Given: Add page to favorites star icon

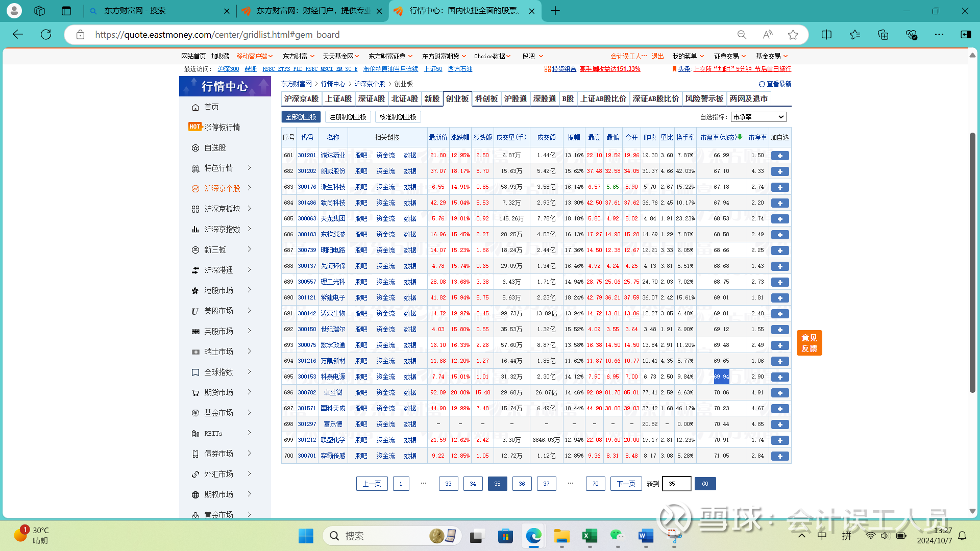Looking at the screenshot, I should click(x=793, y=35).
